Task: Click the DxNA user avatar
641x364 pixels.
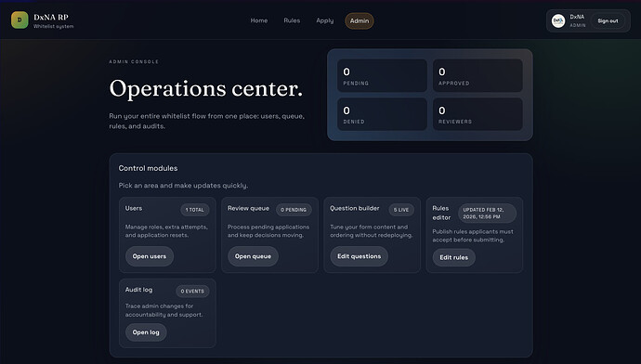Action: (558, 20)
